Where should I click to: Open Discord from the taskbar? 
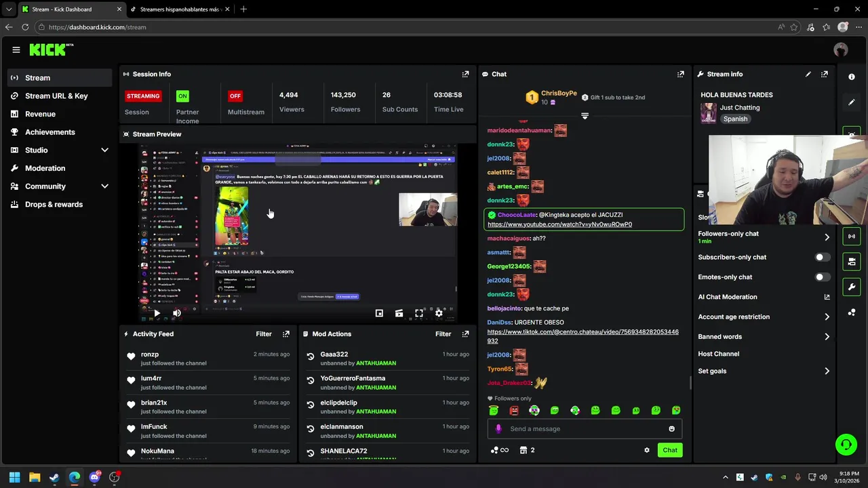[94, 477]
